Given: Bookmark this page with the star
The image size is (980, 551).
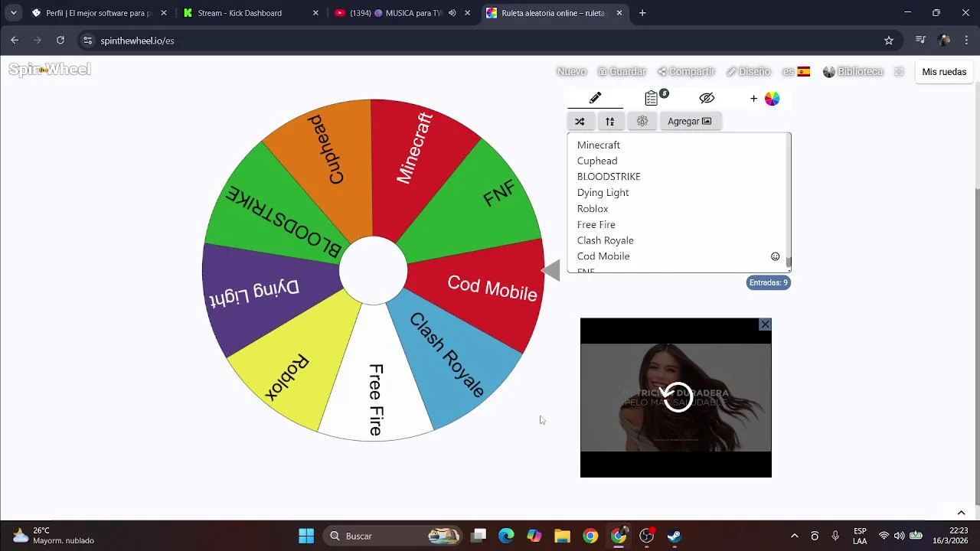Looking at the screenshot, I should point(888,41).
